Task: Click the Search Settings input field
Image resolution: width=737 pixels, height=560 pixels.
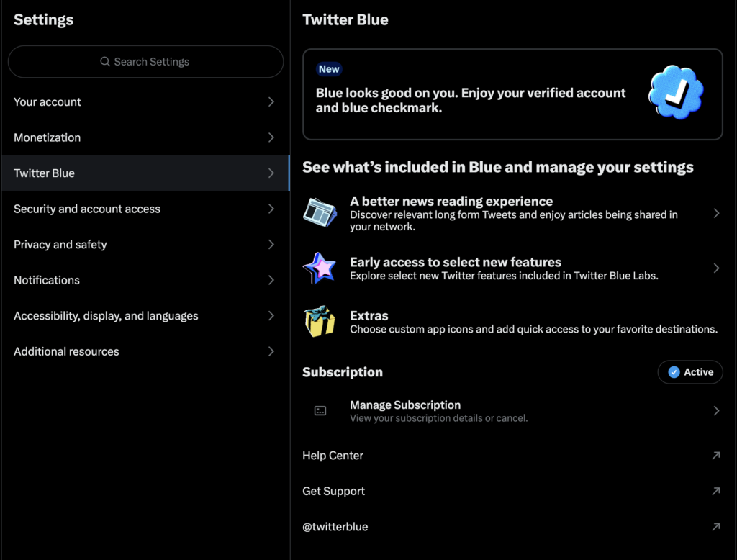Action: click(145, 62)
